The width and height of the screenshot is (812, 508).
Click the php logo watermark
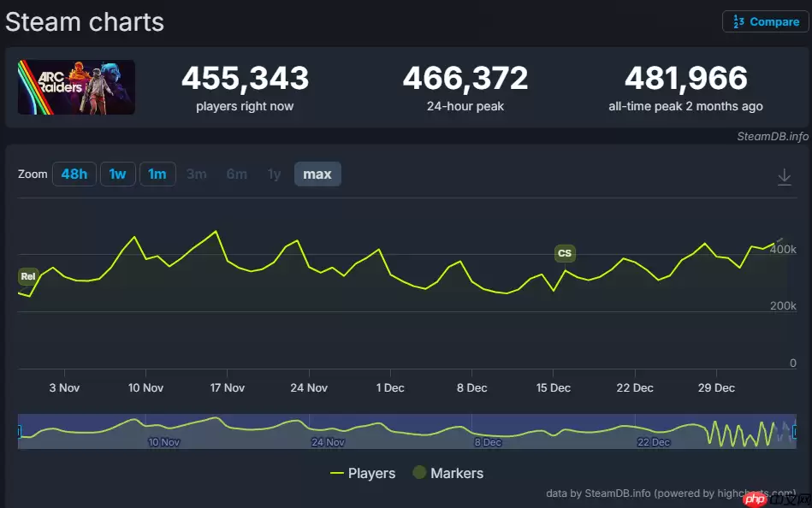753,499
